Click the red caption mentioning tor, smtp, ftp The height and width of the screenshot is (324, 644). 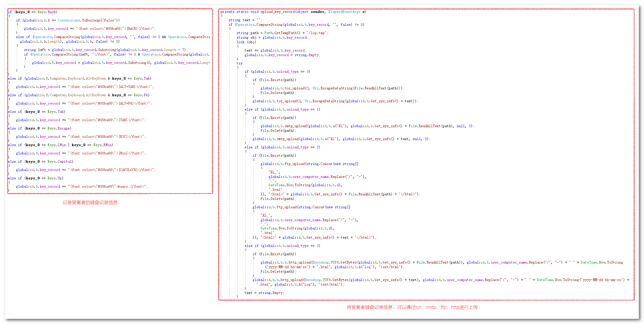[x=412, y=307]
